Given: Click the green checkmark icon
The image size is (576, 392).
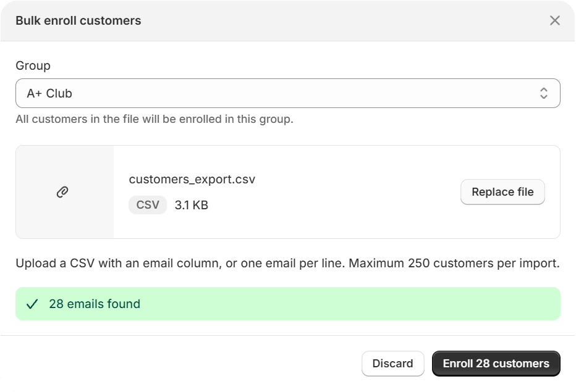Looking at the screenshot, I should pos(32,304).
